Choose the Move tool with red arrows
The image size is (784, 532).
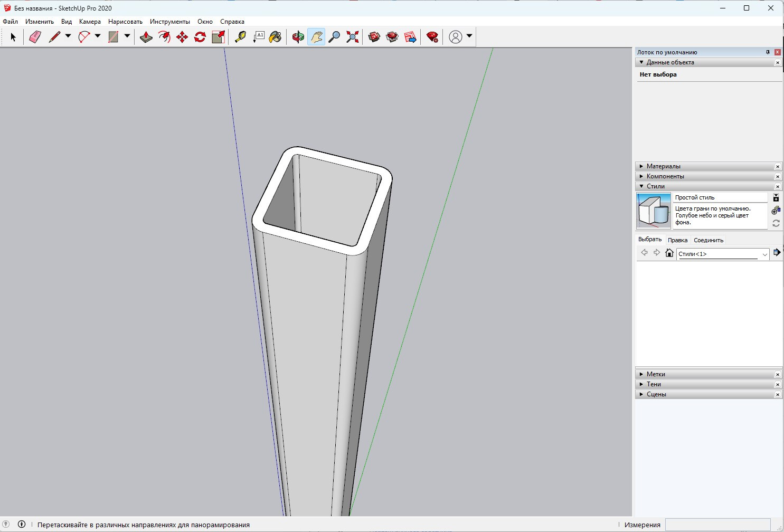tap(182, 37)
